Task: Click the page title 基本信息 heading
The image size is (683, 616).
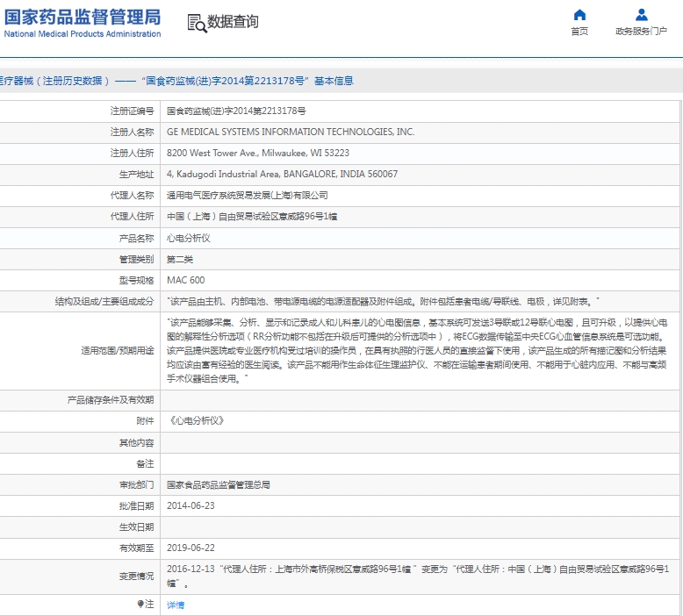Action: click(176, 81)
